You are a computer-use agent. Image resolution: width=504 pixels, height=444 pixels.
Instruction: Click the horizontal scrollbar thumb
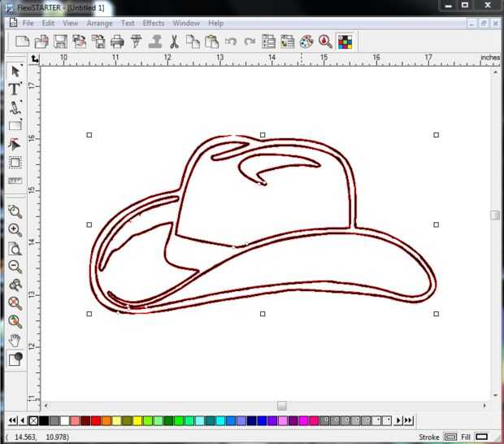click(x=282, y=406)
